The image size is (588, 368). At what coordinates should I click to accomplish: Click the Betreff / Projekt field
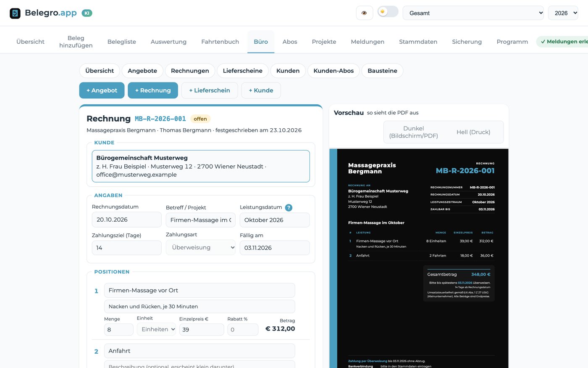201,220
